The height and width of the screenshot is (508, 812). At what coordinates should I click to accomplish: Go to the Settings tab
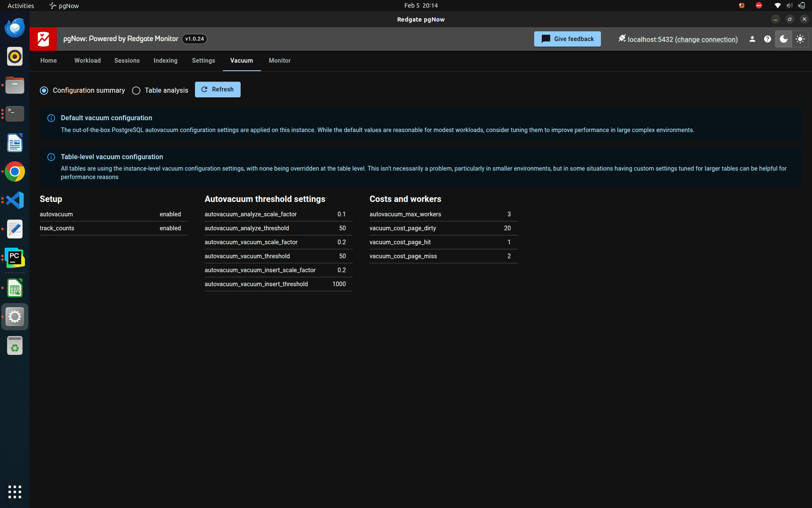coord(203,61)
